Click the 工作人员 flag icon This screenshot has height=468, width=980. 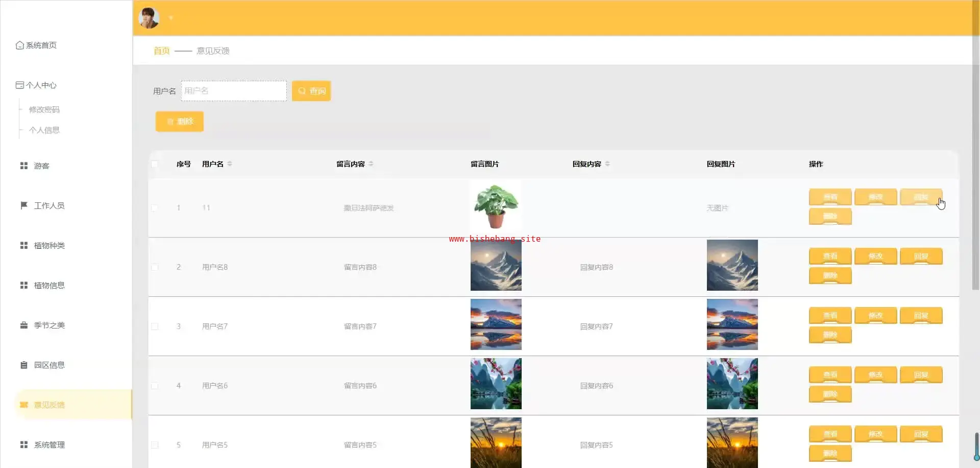[x=23, y=205]
